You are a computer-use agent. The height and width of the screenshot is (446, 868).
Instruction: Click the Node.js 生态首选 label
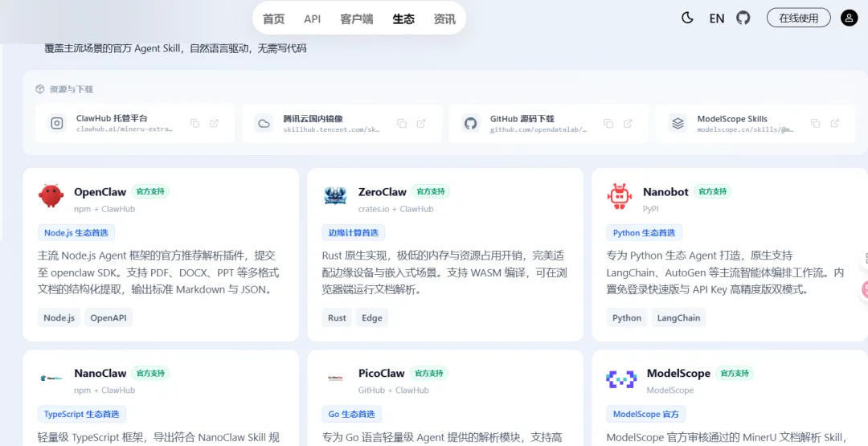click(x=76, y=232)
